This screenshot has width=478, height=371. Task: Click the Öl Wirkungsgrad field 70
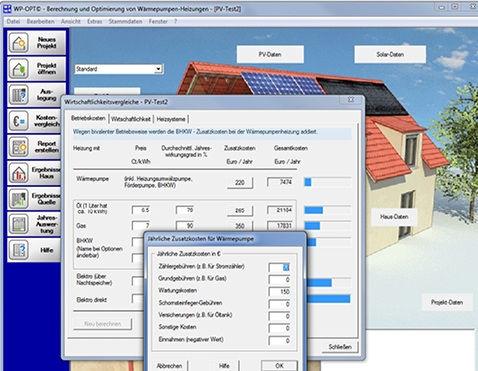coord(185,210)
